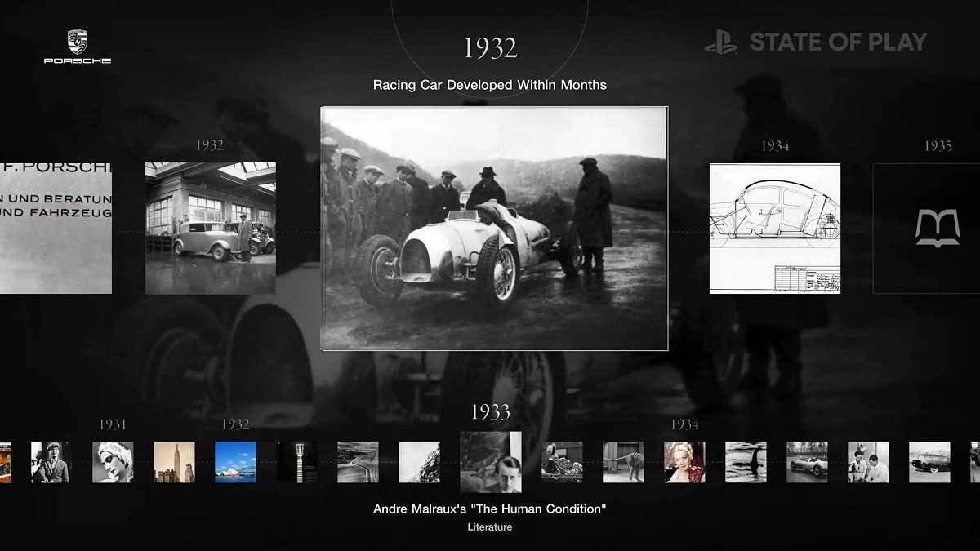Click the PlayStation logo icon
This screenshot has height=551, width=980.
720,42
